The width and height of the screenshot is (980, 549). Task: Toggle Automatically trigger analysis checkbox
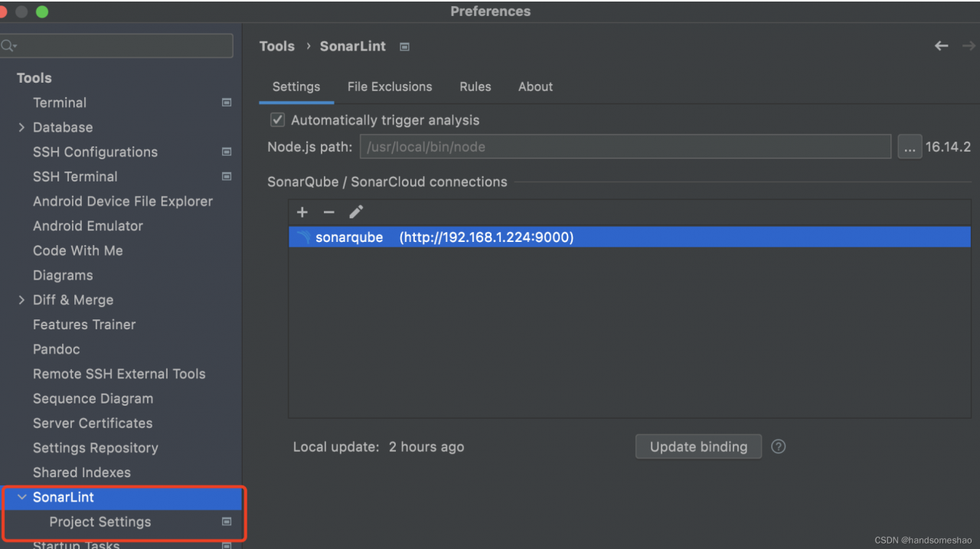pyautogui.click(x=277, y=120)
